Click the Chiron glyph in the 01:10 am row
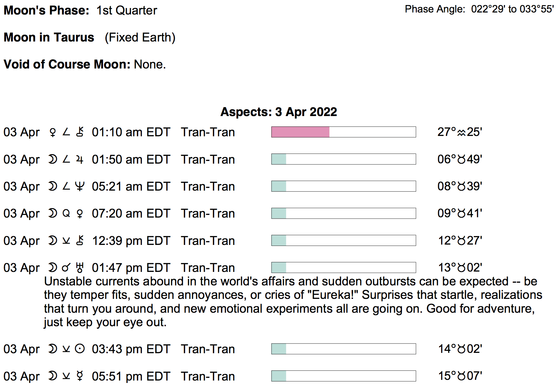Image resolution: width=558 pixels, height=392 pixels. [80, 132]
